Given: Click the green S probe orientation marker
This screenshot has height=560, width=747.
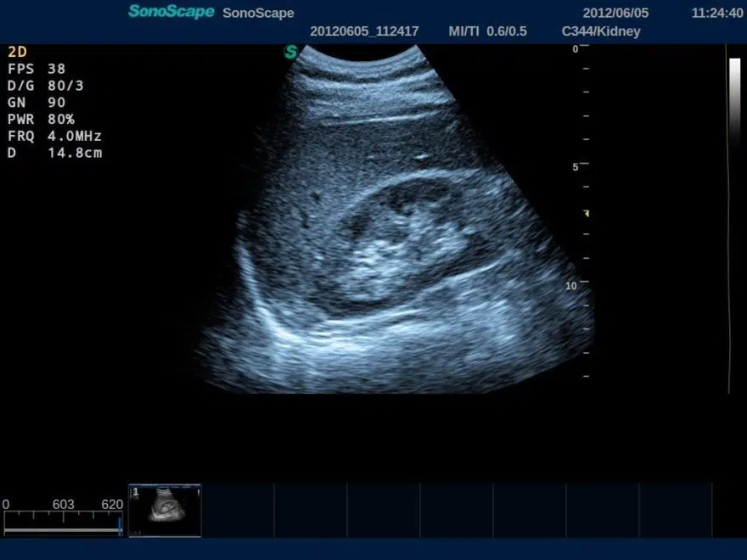Looking at the screenshot, I should 290,52.
